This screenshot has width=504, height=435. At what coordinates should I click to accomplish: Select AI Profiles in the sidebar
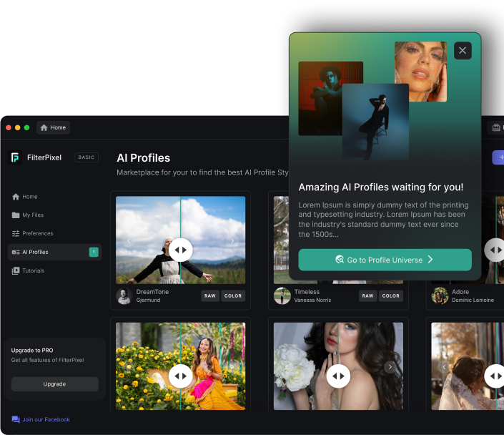54,252
